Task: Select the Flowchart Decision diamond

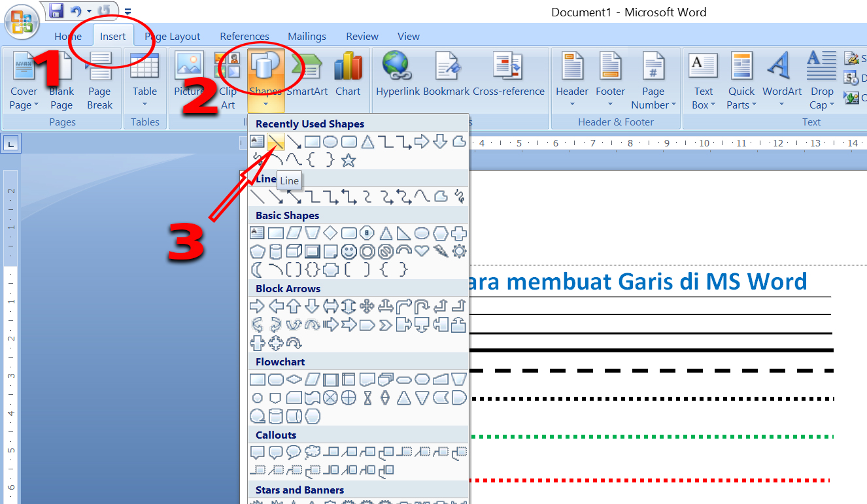Action: tap(294, 379)
